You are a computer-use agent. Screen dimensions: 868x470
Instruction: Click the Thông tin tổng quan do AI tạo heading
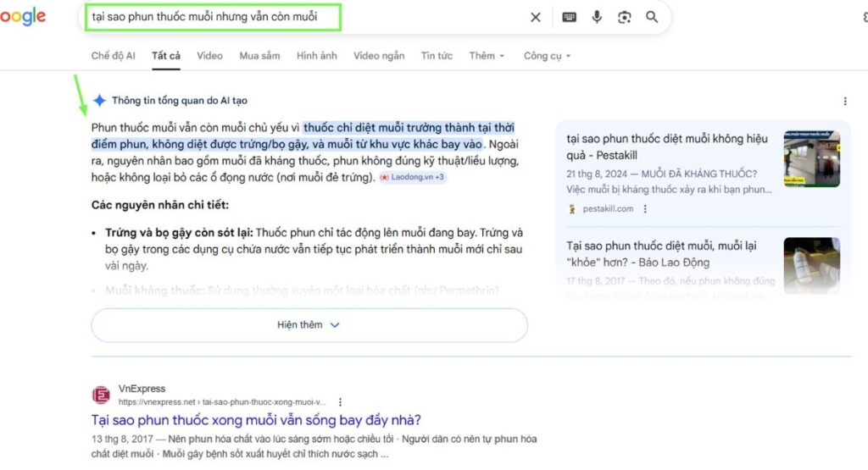(180, 101)
